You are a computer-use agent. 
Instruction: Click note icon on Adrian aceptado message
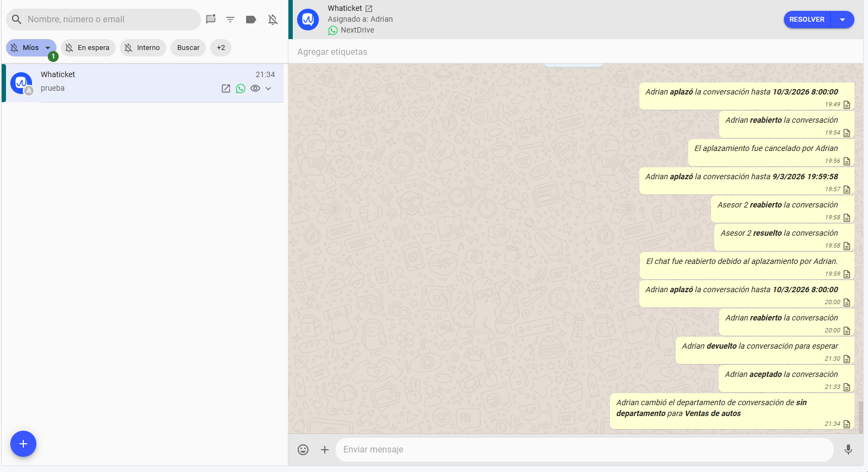[847, 387]
